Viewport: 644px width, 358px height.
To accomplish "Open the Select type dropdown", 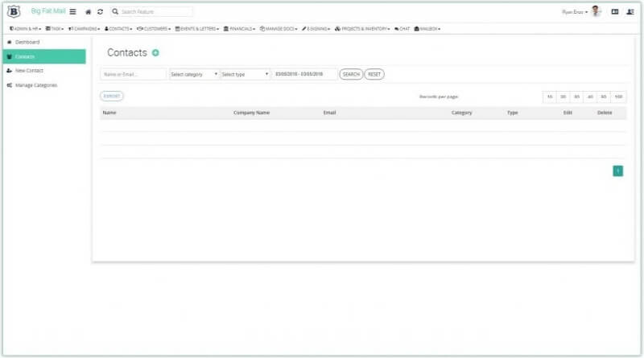I will (x=245, y=74).
